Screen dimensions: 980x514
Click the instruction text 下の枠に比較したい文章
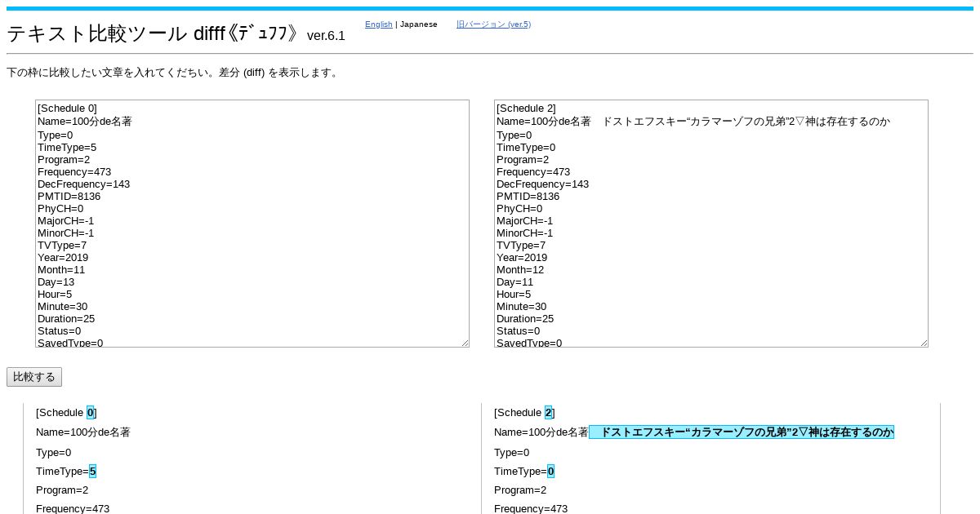coord(172,73)
